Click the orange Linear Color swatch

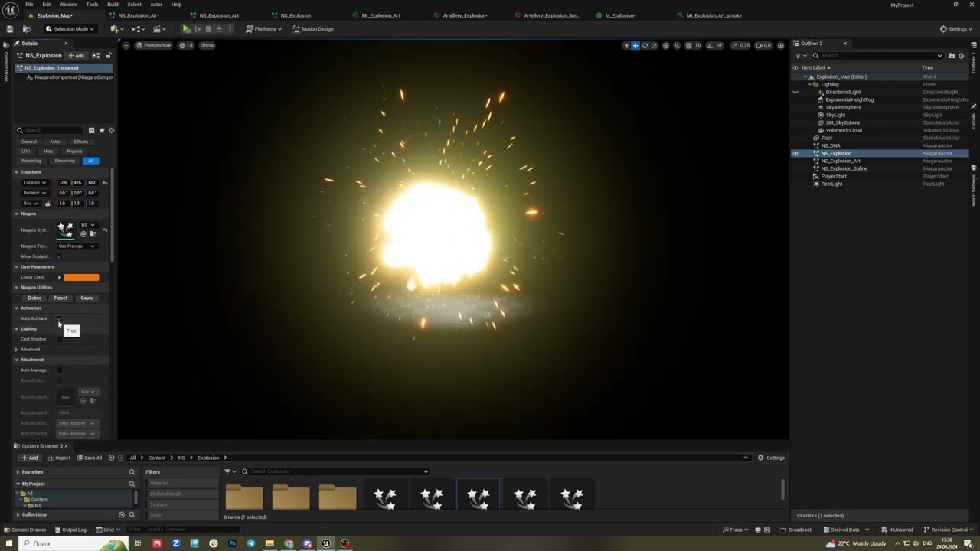81,276
